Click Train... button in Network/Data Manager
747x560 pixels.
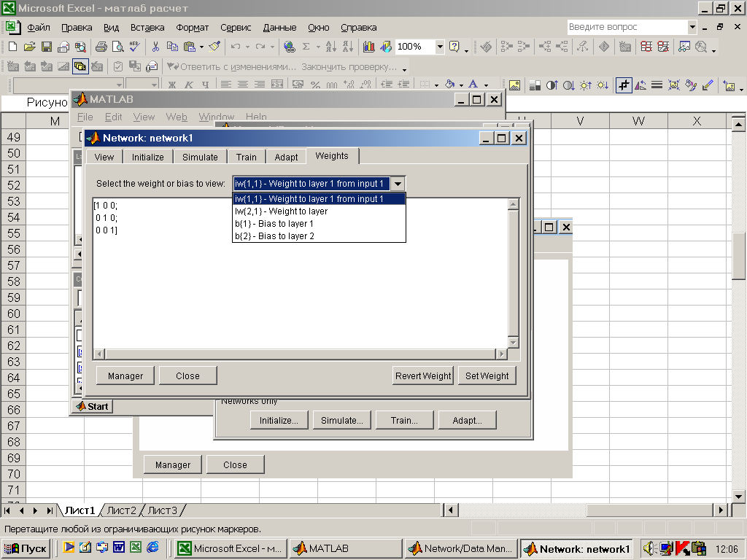(x=404, y=421)
